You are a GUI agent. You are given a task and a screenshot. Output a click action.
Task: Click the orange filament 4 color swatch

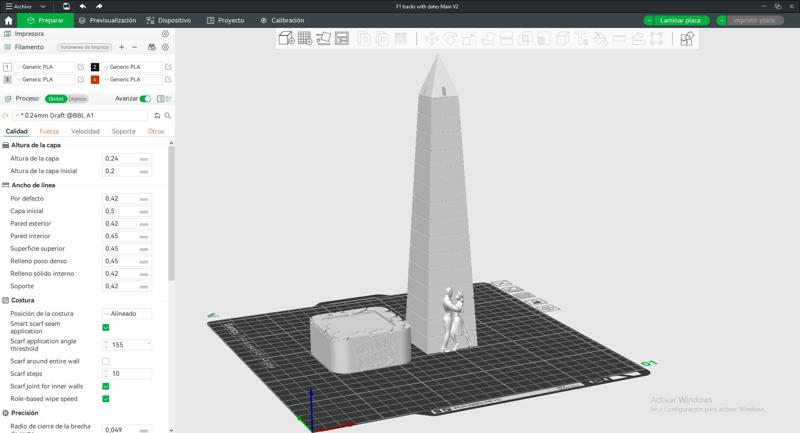point(94,80)
